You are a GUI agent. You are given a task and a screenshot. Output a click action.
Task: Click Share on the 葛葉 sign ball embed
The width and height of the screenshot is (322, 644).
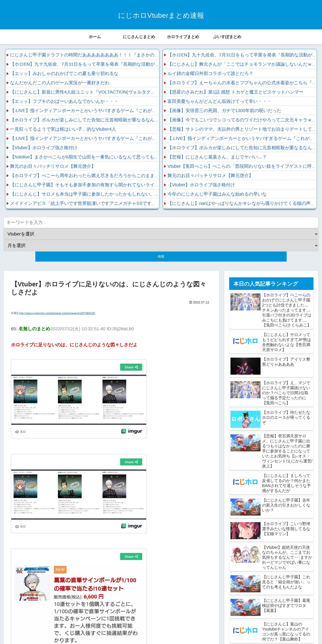tap(131, 556)
